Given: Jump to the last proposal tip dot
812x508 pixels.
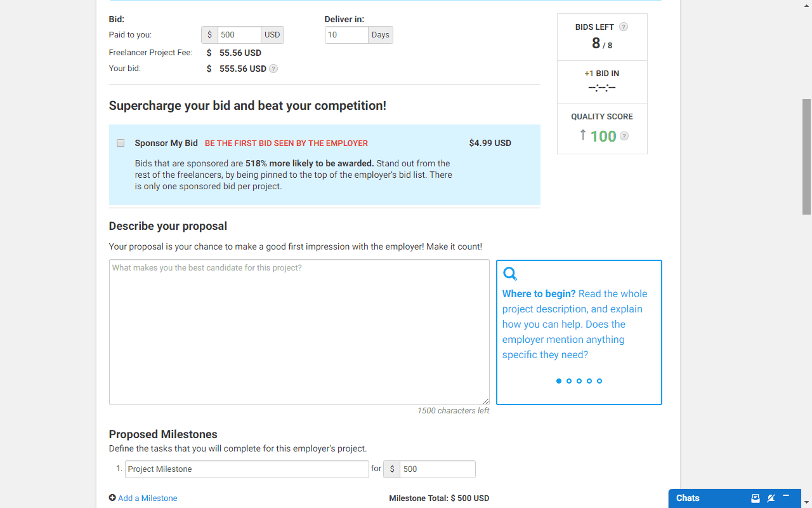Looking at the screenshot, I should click(x=599, y=381).
